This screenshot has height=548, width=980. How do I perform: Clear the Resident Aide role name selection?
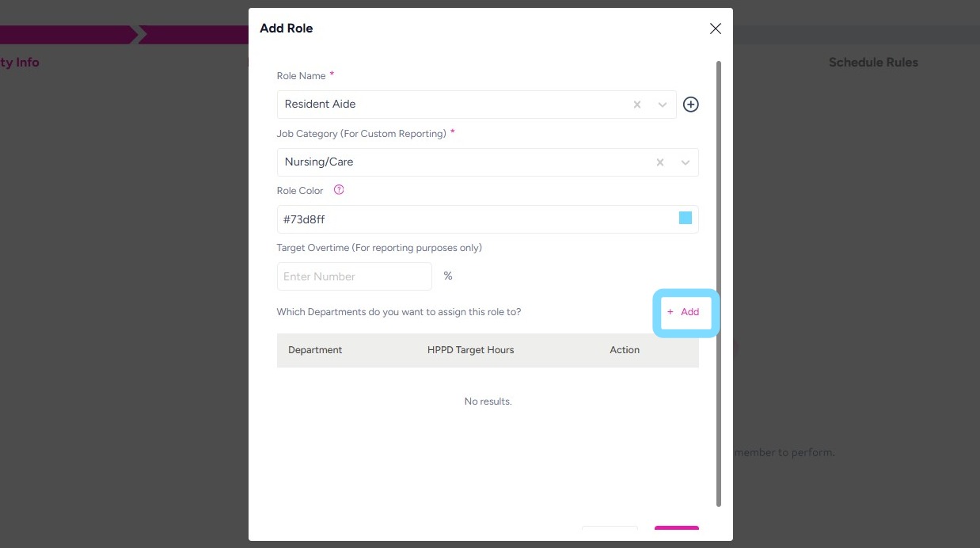pyautogui.click(x=637, y=105)
